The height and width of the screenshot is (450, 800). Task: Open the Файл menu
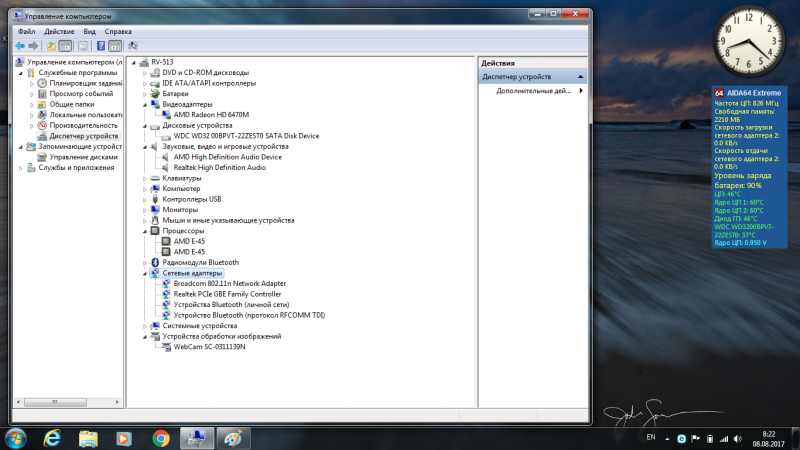[26, 31]
